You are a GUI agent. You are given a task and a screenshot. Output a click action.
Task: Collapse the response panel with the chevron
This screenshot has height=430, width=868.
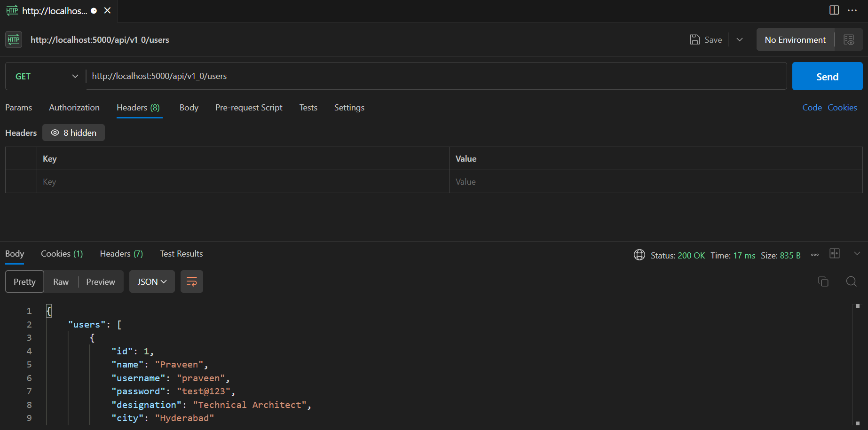[x=857, y=253]
